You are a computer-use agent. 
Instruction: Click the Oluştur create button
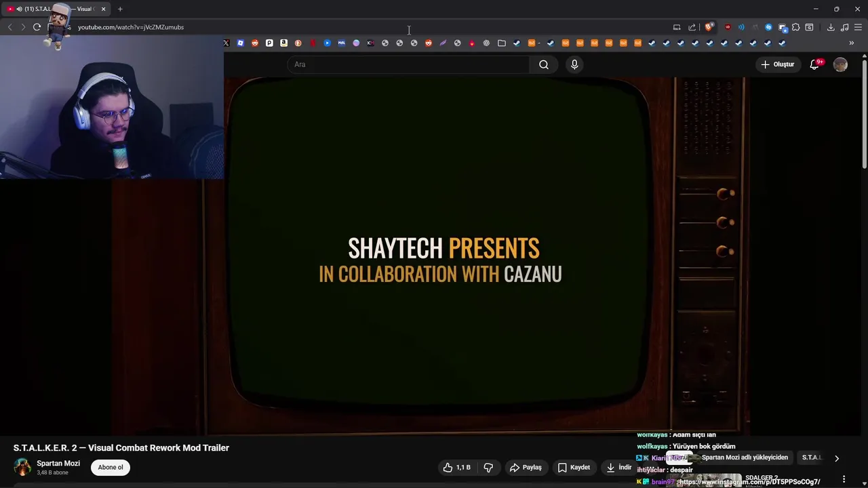[777, 64]
